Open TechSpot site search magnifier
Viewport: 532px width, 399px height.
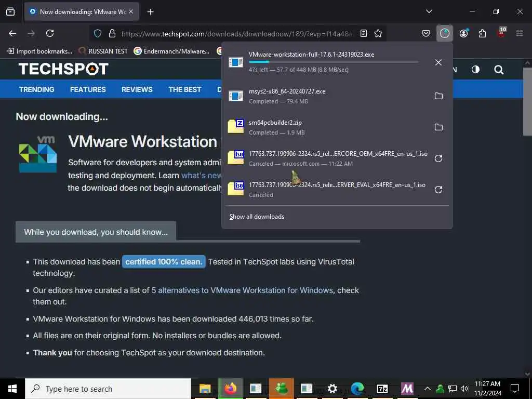[498, 70]
